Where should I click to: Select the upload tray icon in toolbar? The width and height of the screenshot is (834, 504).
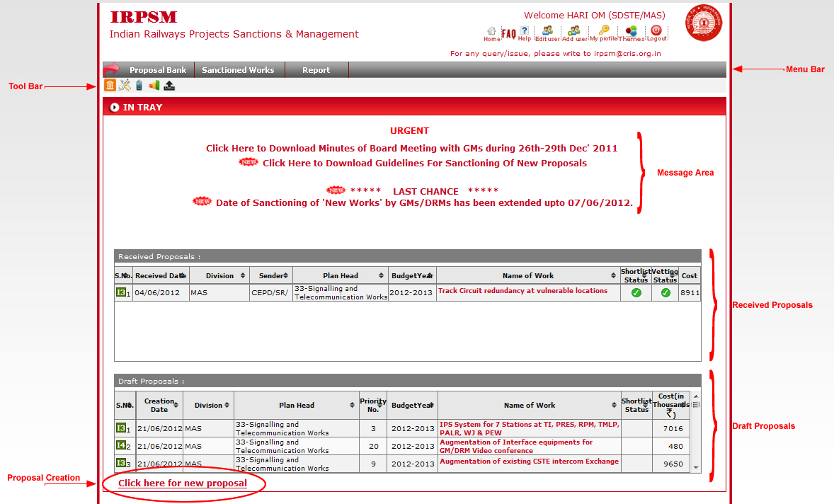pyautogui.click(x=169, y=86)
